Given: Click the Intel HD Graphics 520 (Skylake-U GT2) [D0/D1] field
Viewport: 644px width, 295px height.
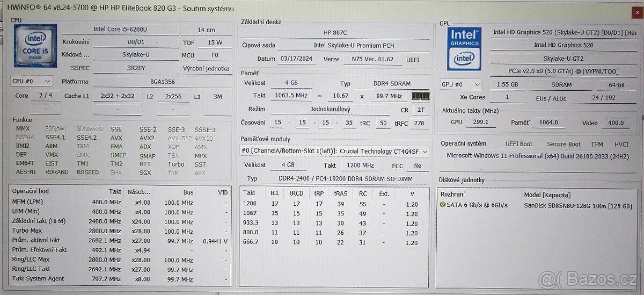Looking at the screenshot, I should [x=565, y=32].
